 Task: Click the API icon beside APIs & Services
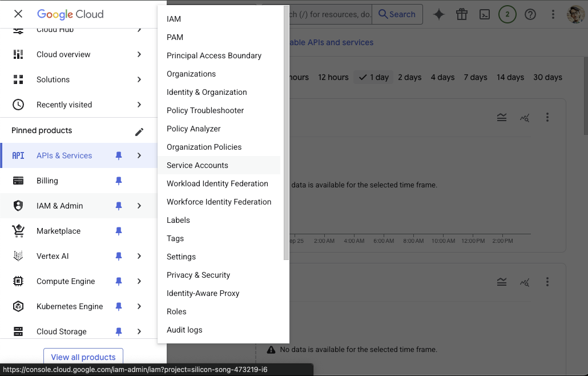(18, 155)
